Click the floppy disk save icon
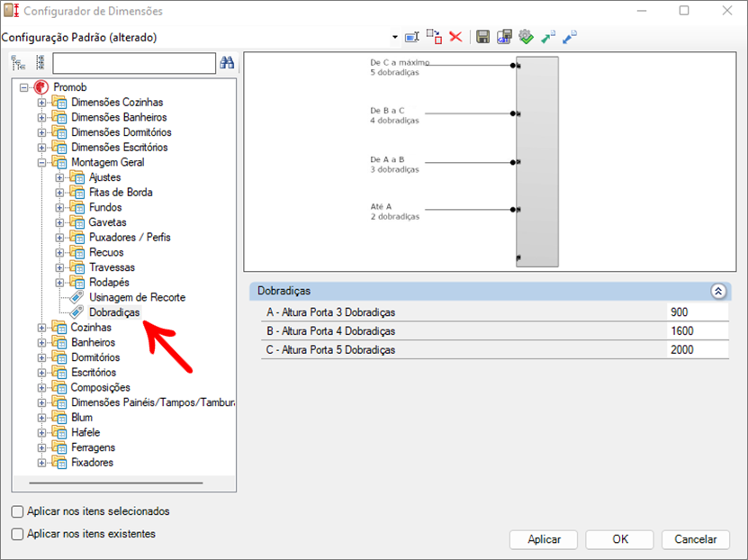Screen dimensions: 748x560 coord(482,37)
